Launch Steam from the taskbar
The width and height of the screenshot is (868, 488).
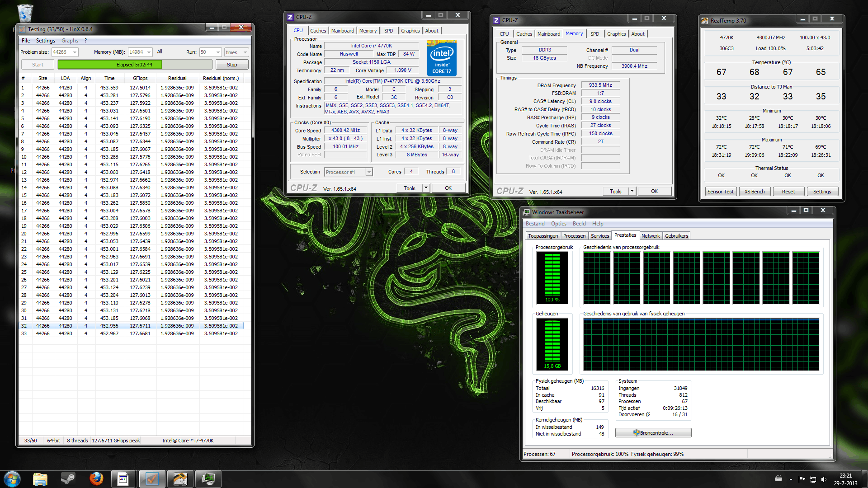tap(68, 479)
